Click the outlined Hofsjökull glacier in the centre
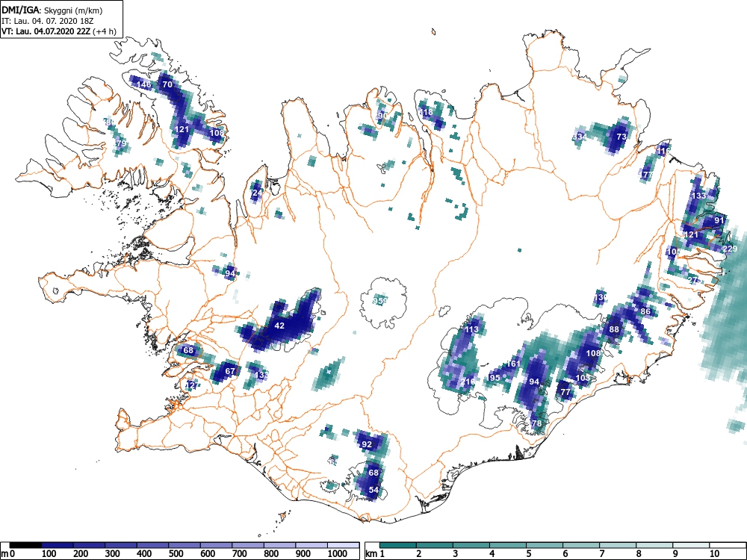The width and height of the screenshot is (747, 560). (383, 302)
